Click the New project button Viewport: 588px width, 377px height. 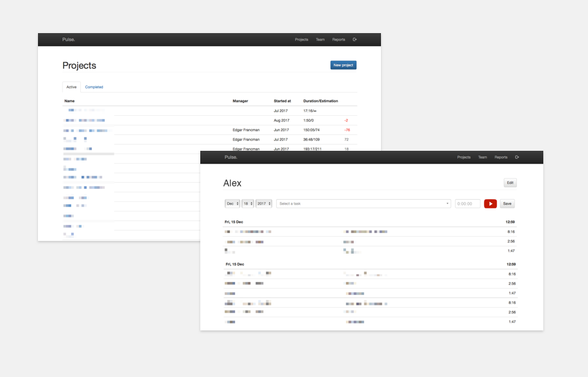(x=343, y=65)
